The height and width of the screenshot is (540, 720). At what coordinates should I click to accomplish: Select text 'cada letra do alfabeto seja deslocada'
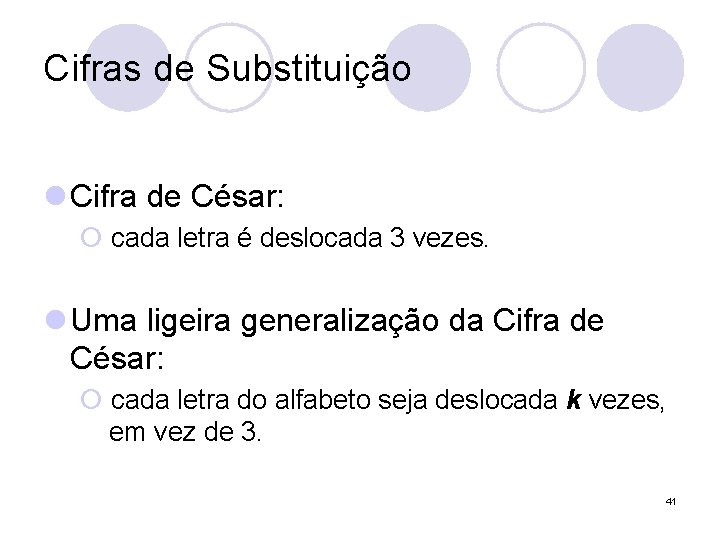(x=335, y=402)
